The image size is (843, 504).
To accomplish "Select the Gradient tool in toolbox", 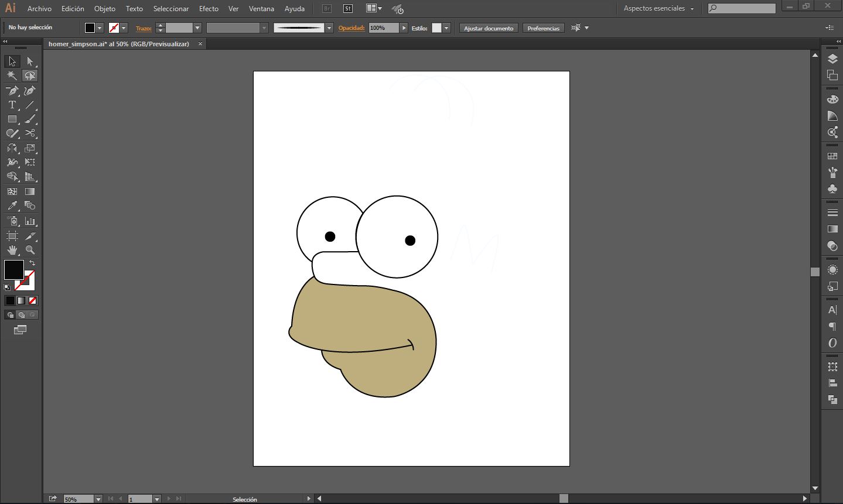I will pyautogui.click(x=30, y=191).
